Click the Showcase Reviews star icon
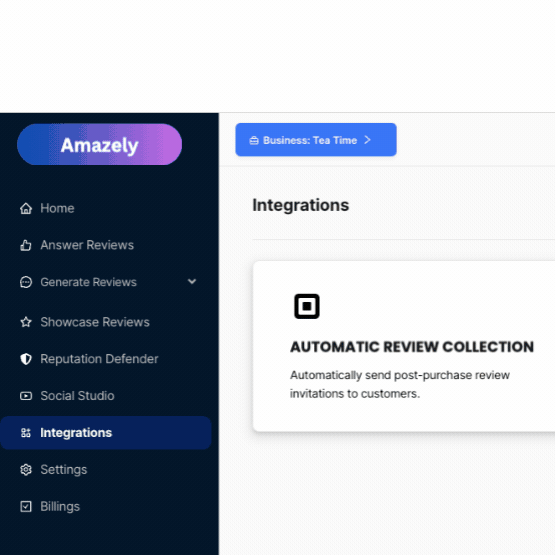Screen dimensions: 555x555 click(x=26, y=322)
